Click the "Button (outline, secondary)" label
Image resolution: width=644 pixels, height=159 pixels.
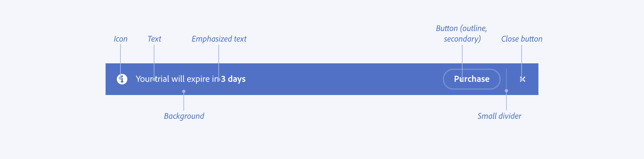462,34
